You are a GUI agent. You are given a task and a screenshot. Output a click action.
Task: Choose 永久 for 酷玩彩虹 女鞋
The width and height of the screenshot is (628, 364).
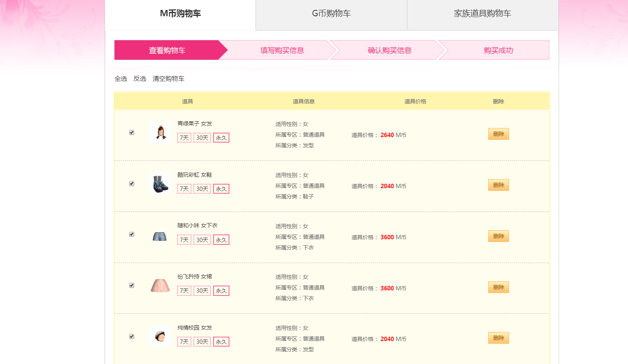pos(221,189)
